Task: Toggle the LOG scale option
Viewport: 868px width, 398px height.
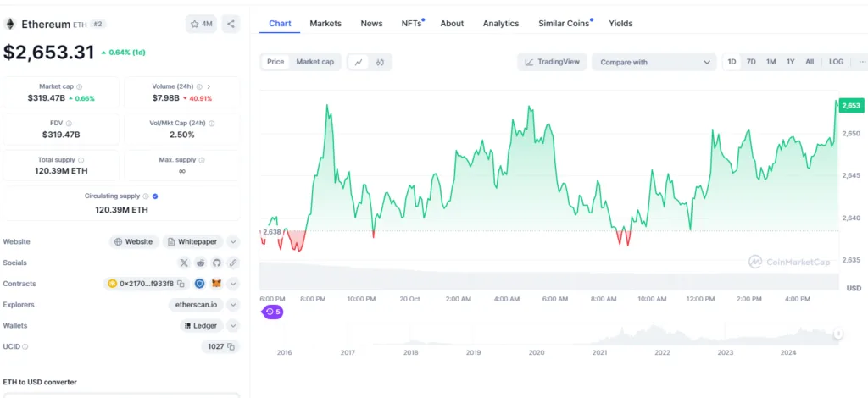Action: click(836, 62)
